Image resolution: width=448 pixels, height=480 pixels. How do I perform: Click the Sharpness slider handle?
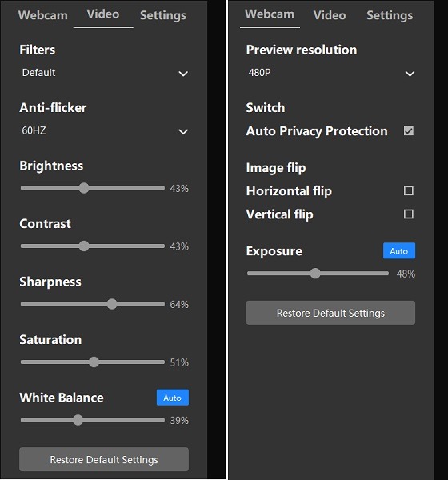pos(112,304)
